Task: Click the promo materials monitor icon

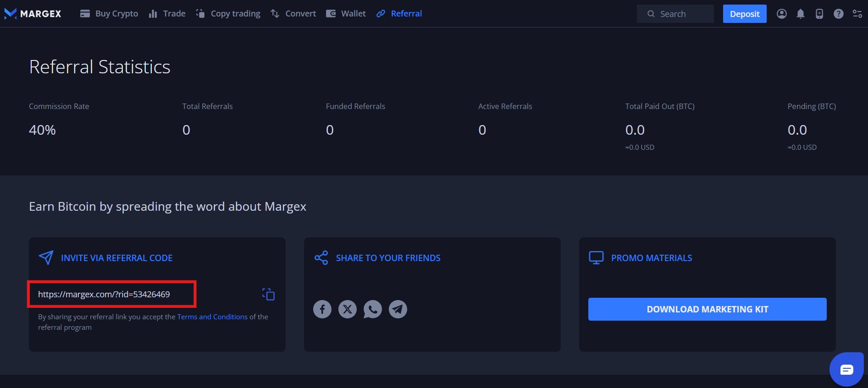Action: (x=596, y=257)
